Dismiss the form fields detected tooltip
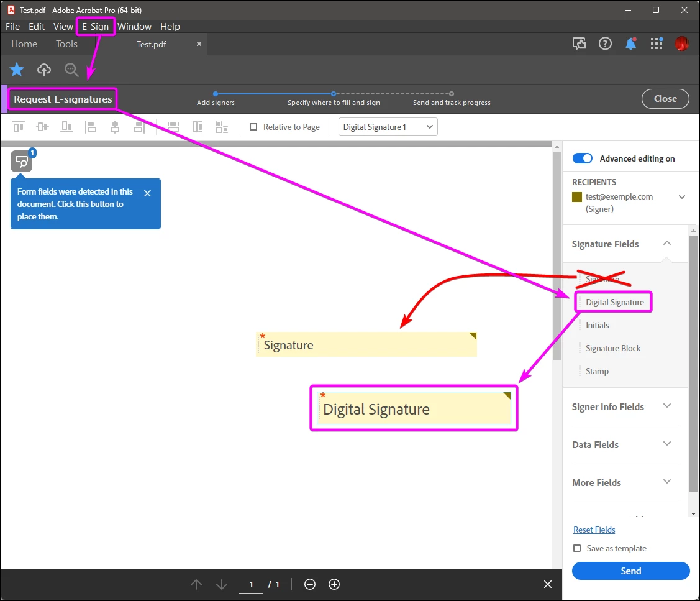 147,193
